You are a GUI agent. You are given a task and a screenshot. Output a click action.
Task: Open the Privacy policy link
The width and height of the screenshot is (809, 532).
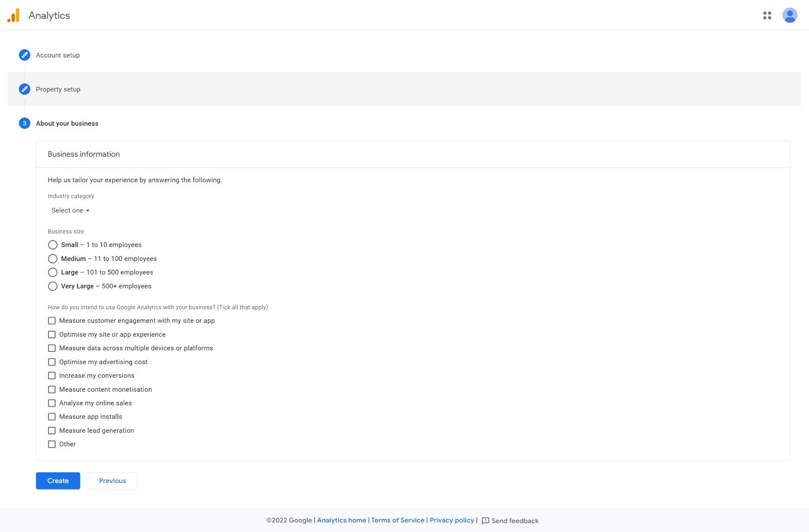coord(452,520)
